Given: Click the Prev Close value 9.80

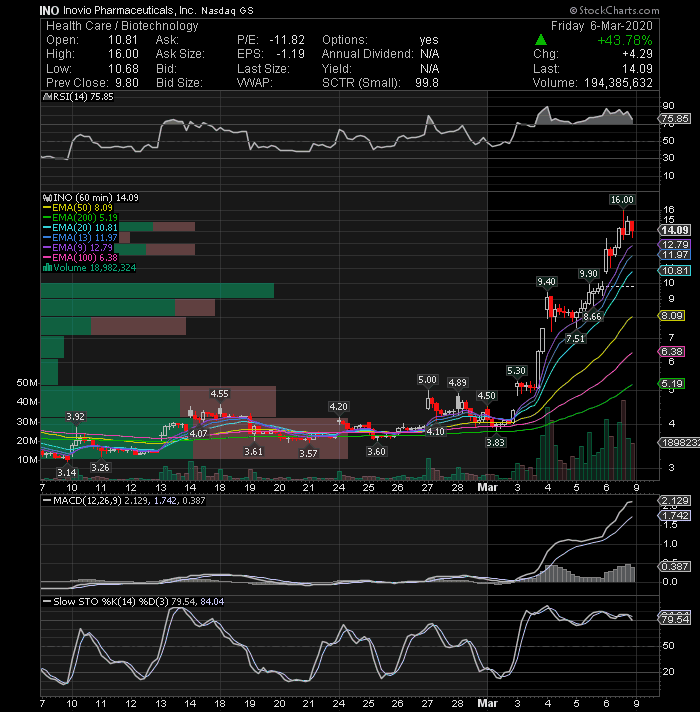Looking at the screenshot, I should 125,83.
